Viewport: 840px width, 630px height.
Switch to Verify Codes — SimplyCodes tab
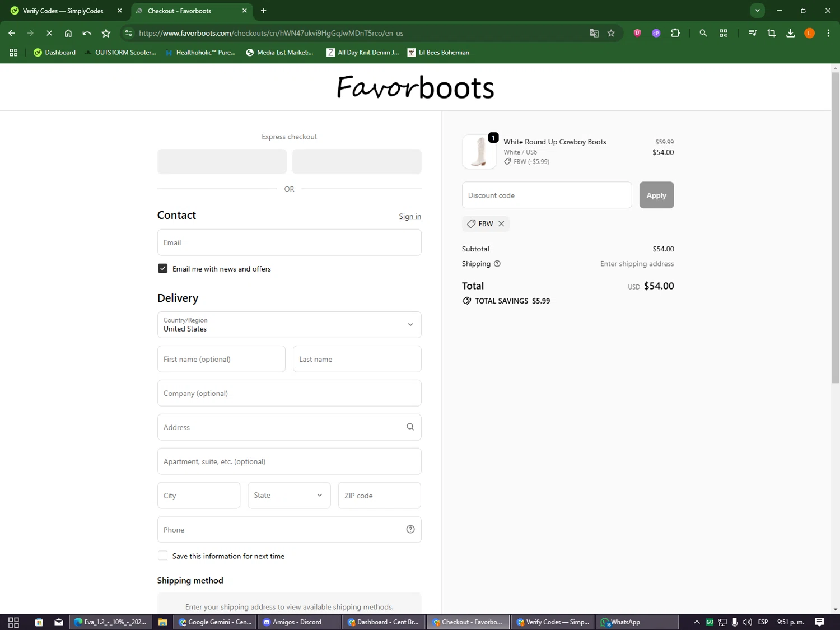point(63,11)
